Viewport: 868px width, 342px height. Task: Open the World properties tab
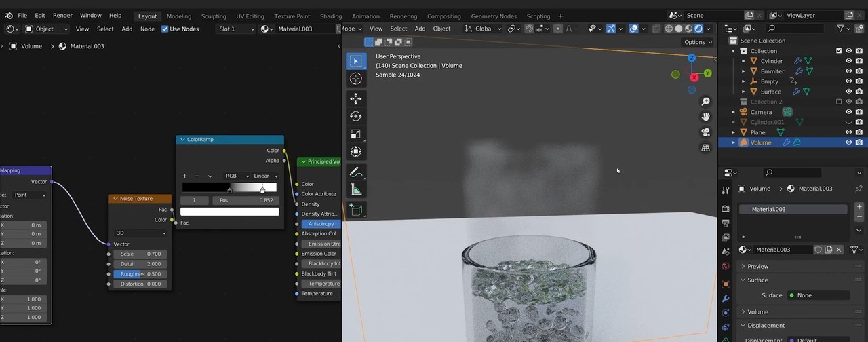click(726, 266)
